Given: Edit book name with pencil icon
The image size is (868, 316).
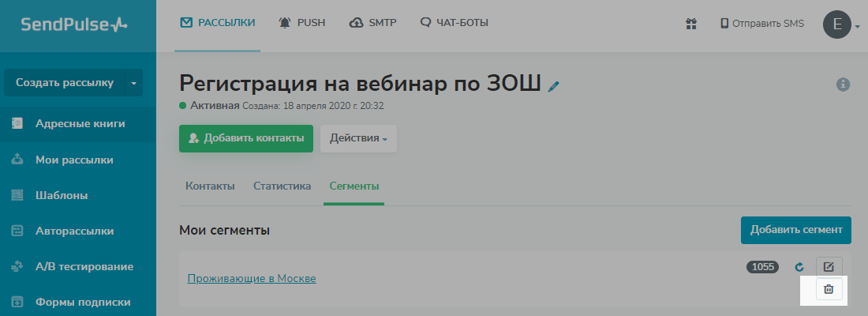Looking at the screenshot, I should click(554, 86).
